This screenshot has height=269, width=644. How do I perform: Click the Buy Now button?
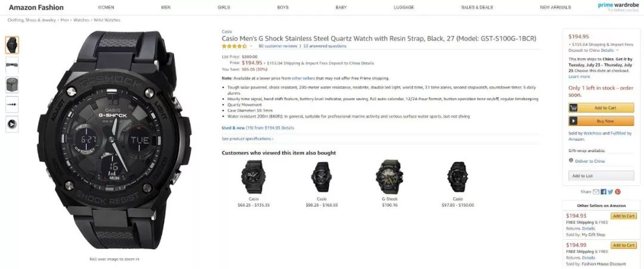pos(601,120)
